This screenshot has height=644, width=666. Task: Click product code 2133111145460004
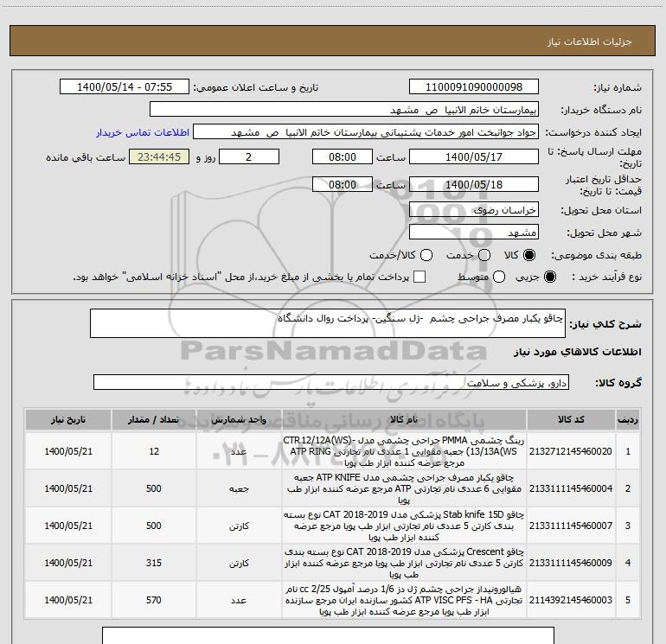click(571, 488)
